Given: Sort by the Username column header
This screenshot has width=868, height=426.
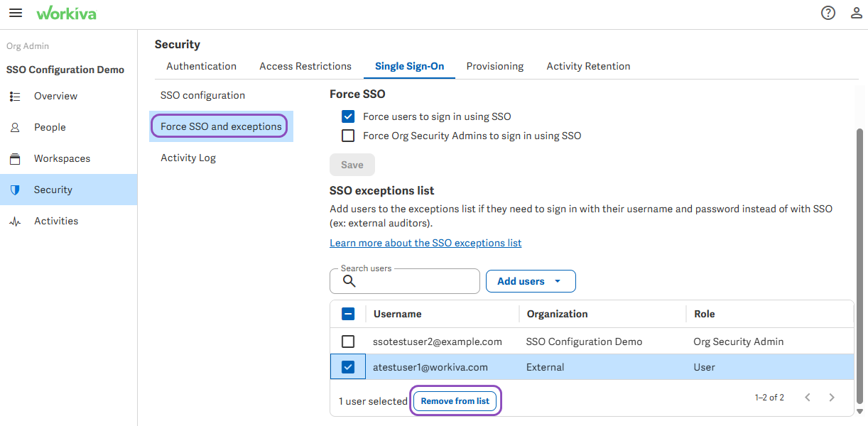Looking at the screenshot, I should [398, 314].
